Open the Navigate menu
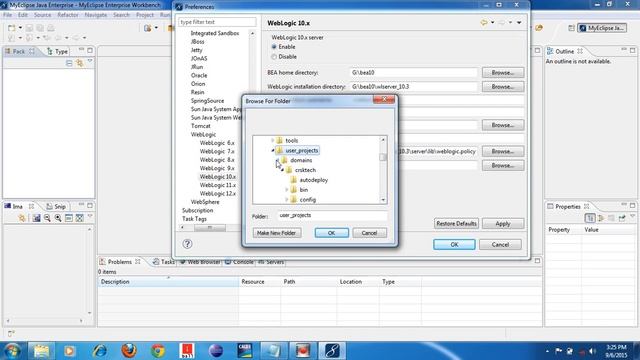640x360 pixels. (96, 15)
